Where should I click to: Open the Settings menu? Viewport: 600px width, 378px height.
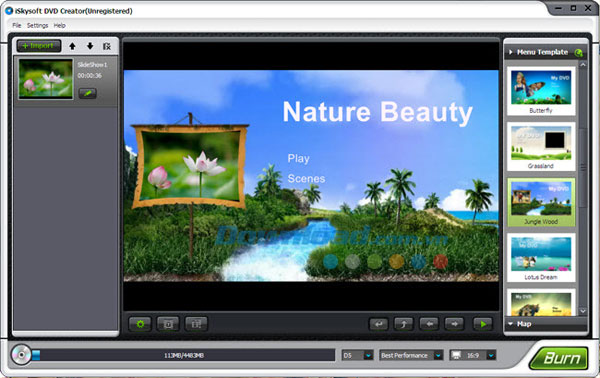38,25
